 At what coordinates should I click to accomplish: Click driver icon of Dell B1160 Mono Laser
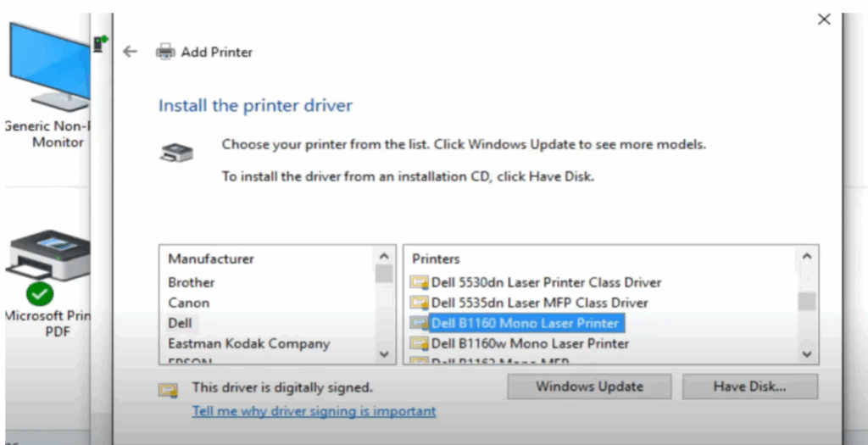(419, 323)
